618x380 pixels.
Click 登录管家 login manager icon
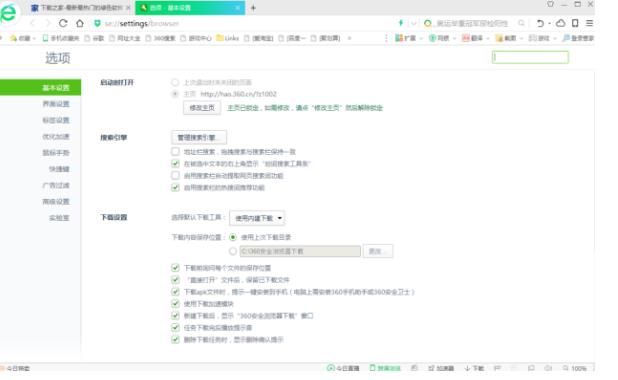pyautogui.click(x=578, y=38)
